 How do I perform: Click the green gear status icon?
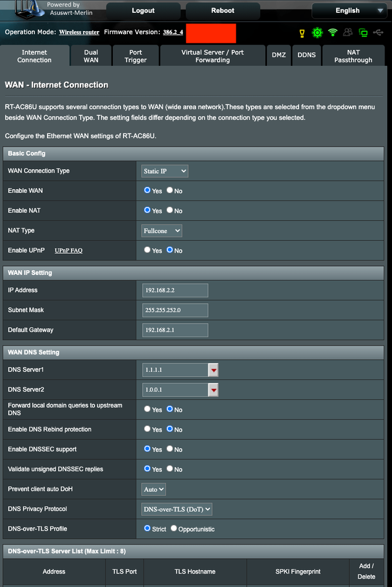[317, 33]
